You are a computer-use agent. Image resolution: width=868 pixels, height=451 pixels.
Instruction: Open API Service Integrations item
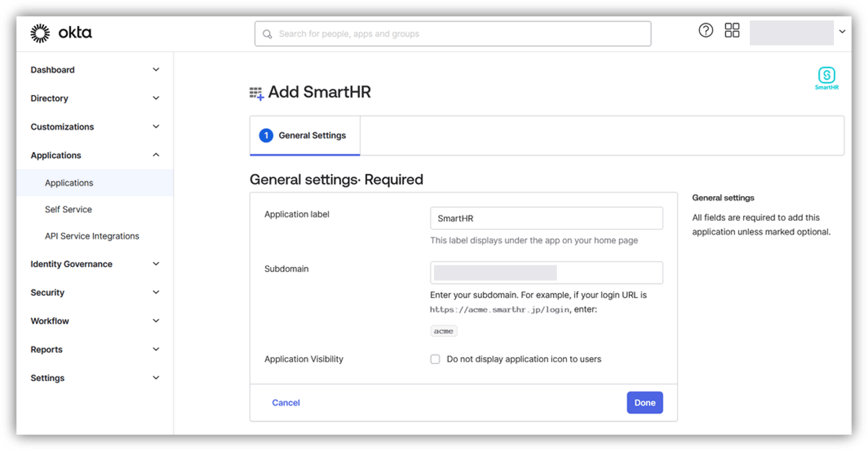tap(92, 236)
